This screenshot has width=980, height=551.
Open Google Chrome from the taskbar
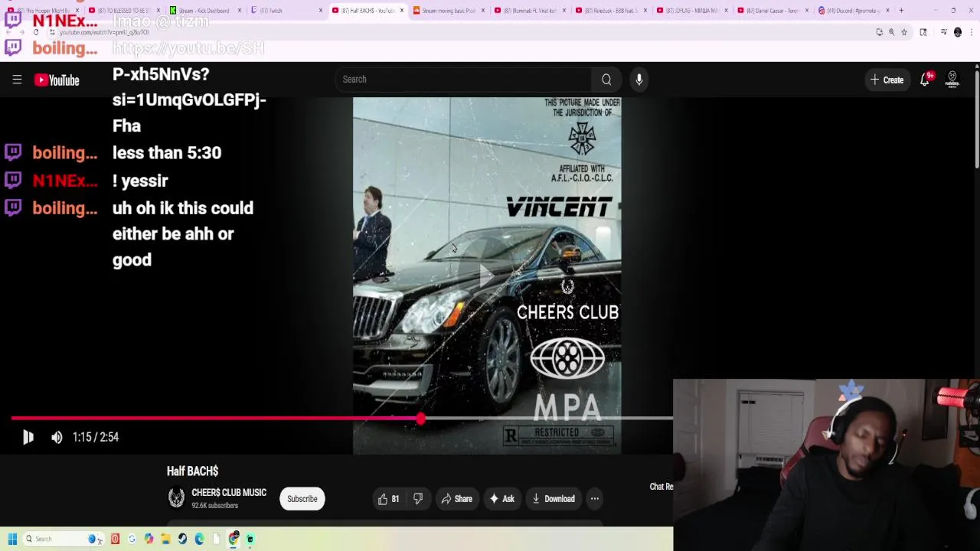click(x=234, y=539)
